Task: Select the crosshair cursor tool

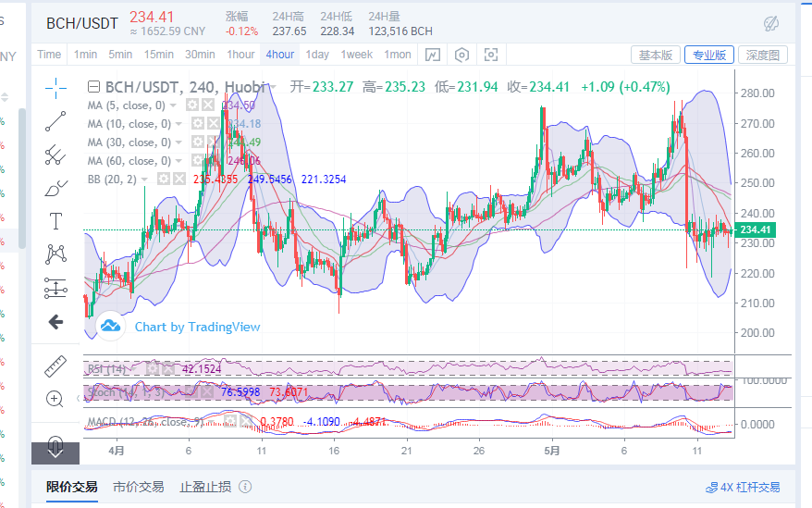Action: click(55, 88)
